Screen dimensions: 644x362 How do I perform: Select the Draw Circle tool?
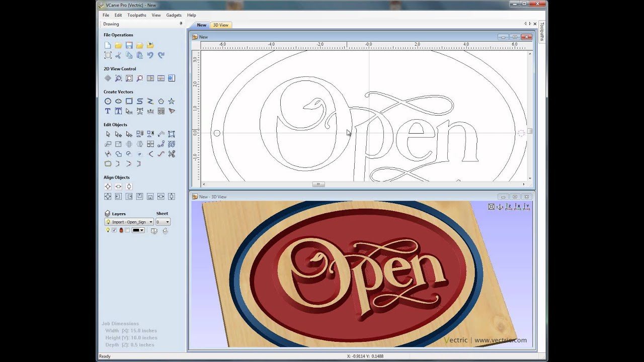[108, 101]
